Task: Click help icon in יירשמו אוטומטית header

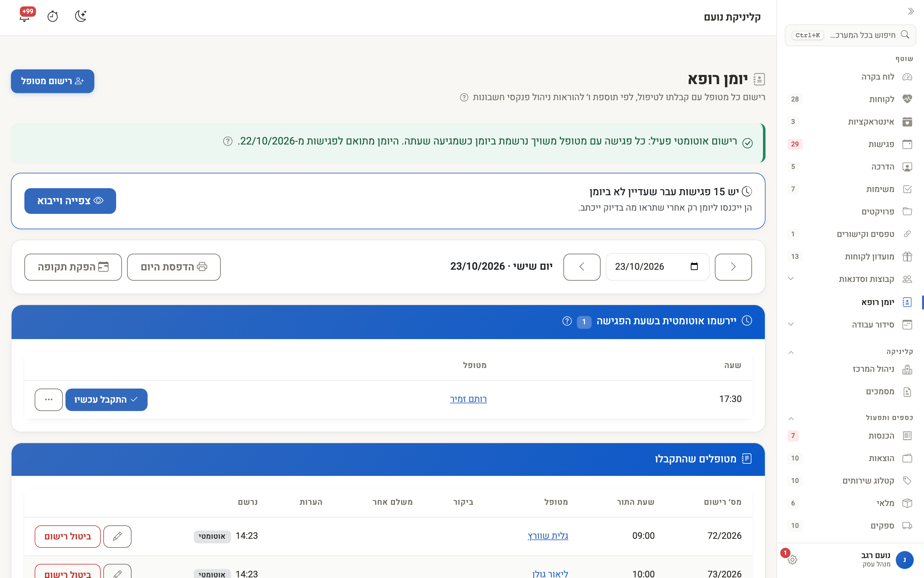Action: tap(567, 321)
